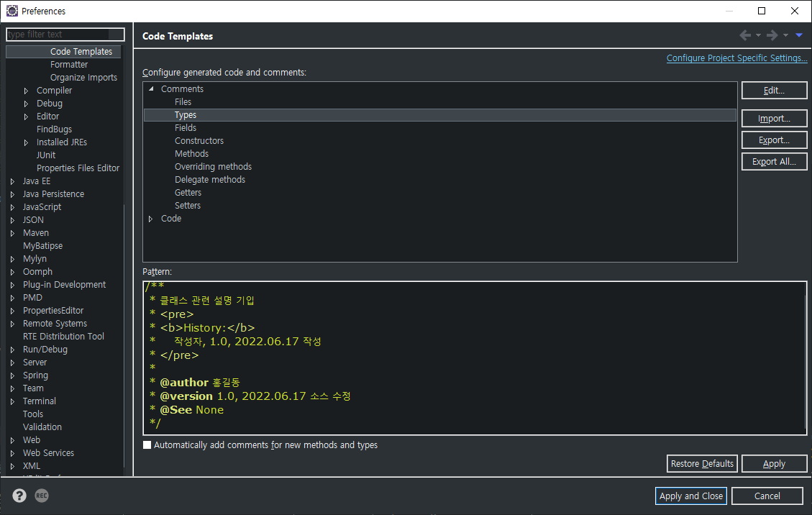812x515 pixels.
Task: Click the Import... button
Action: (774, 118)
